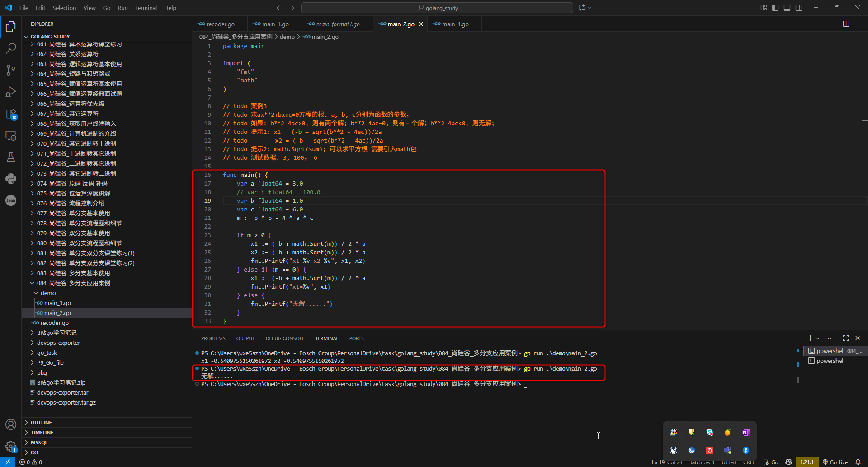Open the File menu
The height and width of the screenshot is (467, 868).
[24, 8]
